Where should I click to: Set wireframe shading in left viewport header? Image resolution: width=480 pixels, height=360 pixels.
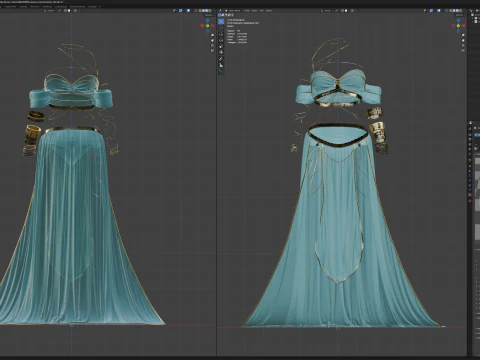200,10
